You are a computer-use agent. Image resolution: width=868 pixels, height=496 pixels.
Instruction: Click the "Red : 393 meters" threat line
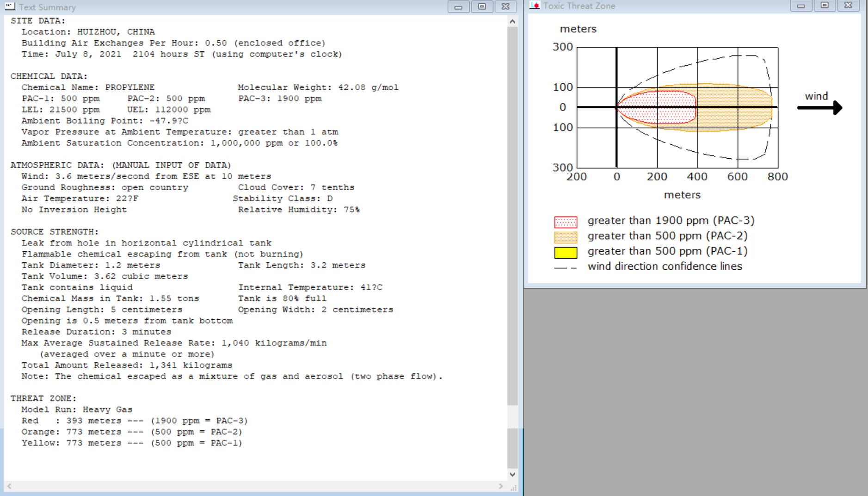click(135, 421)
